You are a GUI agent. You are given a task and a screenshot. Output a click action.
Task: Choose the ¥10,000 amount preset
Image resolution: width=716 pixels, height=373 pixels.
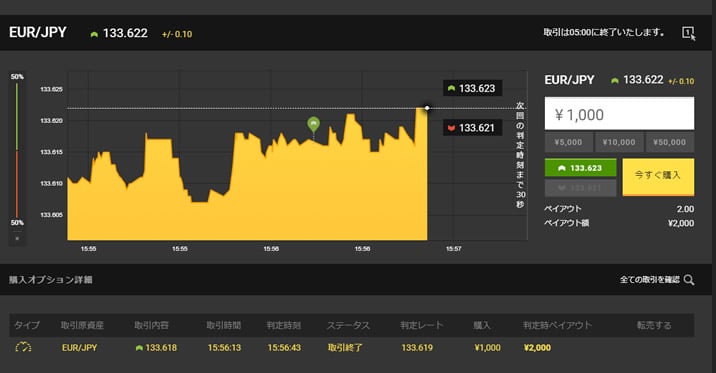point(619,142)
